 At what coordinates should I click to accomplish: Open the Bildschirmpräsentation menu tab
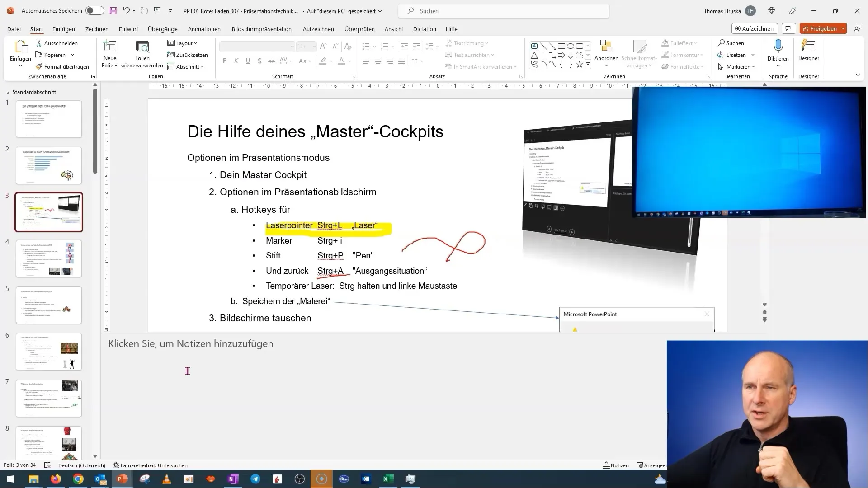pos(262,28)
